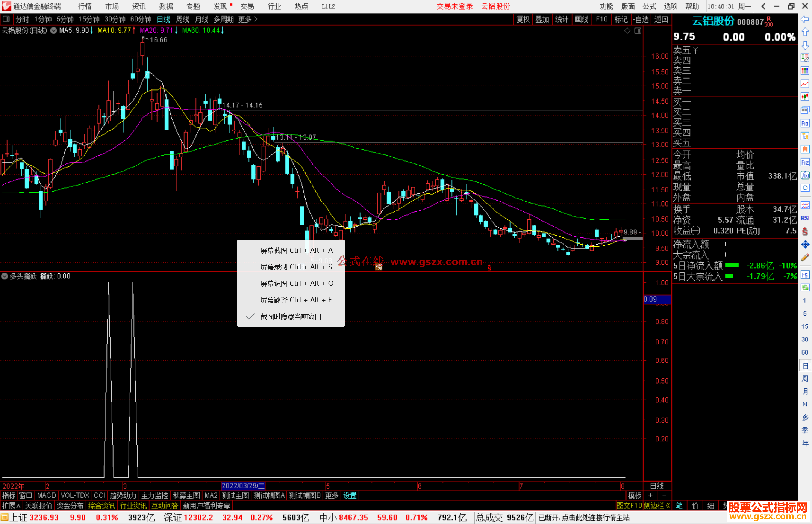Select 15-minute period from right sidebar
This screenshot has width=812, height=524.
point(805,326)
